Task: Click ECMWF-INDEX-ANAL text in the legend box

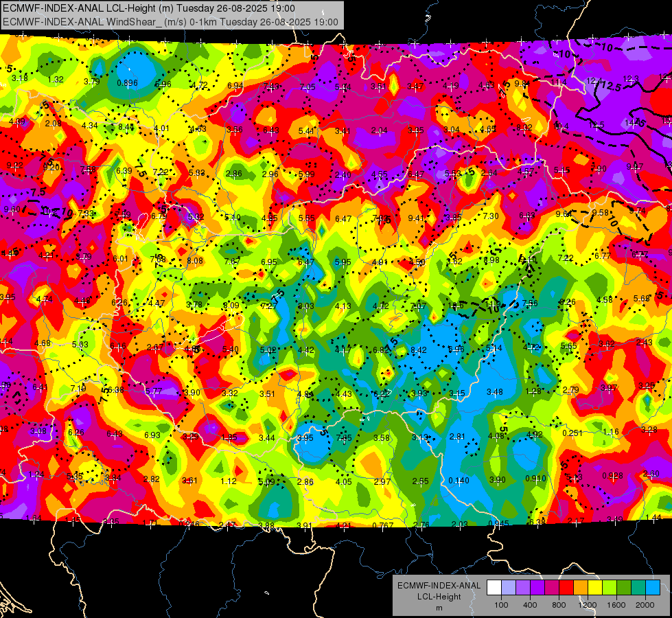Action: click(439, 586)
